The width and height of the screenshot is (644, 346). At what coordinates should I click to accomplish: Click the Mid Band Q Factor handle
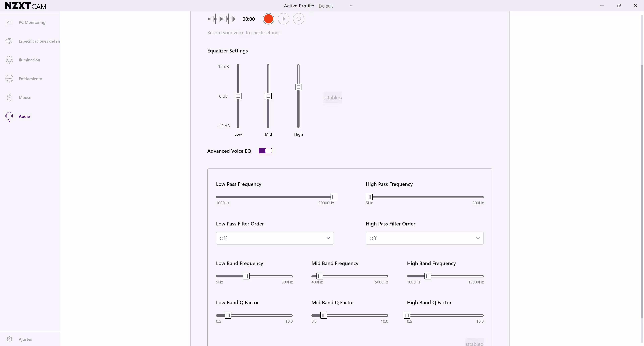click(x=324, y=315)
